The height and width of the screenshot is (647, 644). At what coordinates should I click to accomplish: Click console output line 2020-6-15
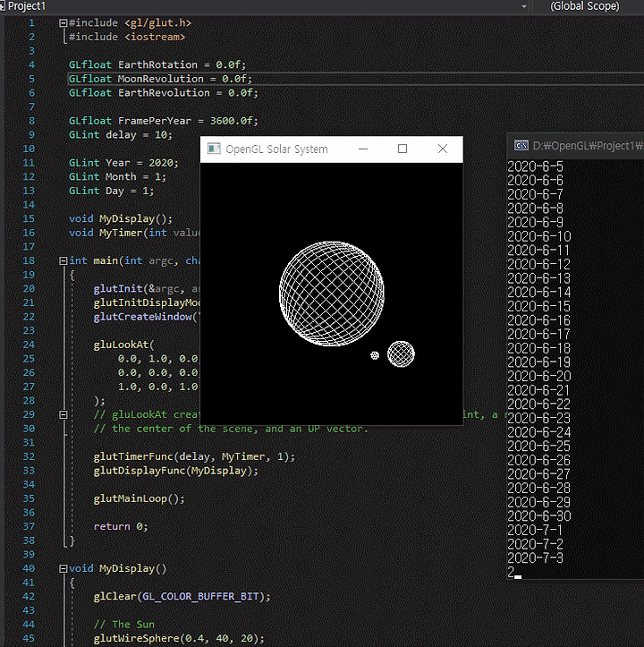tap(539, 307)
